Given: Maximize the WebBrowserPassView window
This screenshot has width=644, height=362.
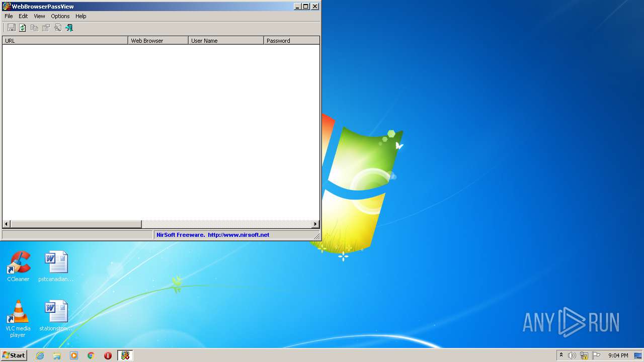Looking at the screenshot, I should (305, 7).
